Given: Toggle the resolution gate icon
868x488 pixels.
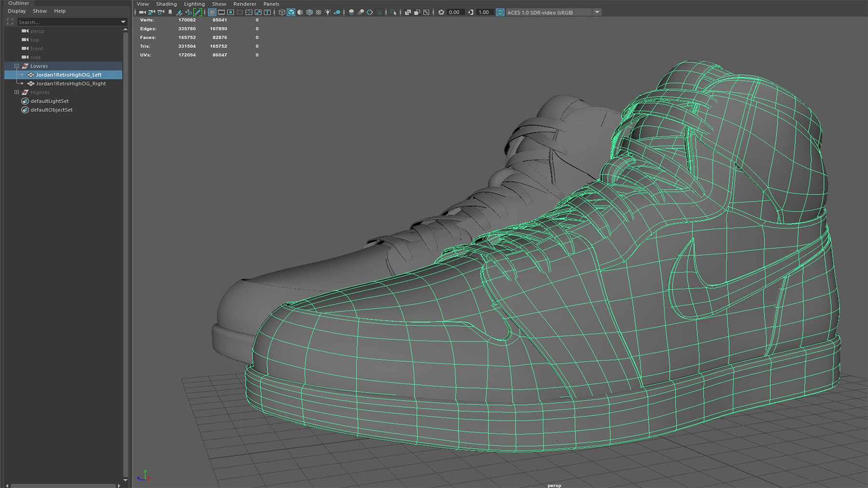Looking at the screenshot, I should tap(231, 12).
